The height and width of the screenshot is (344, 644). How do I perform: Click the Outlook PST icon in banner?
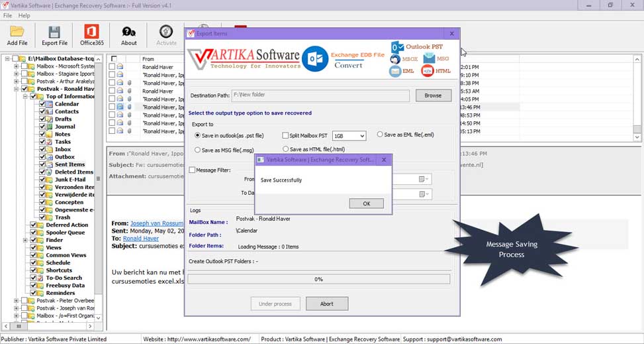click(x=397, y=47)
